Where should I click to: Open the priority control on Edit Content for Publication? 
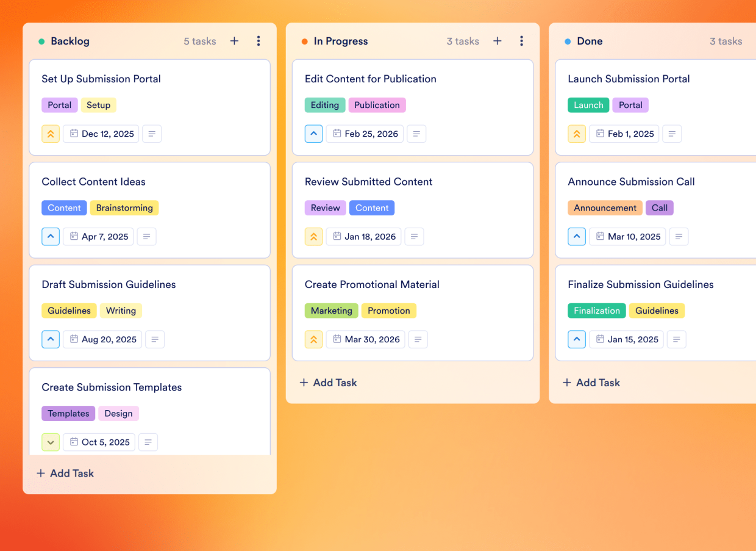[313, 134]
